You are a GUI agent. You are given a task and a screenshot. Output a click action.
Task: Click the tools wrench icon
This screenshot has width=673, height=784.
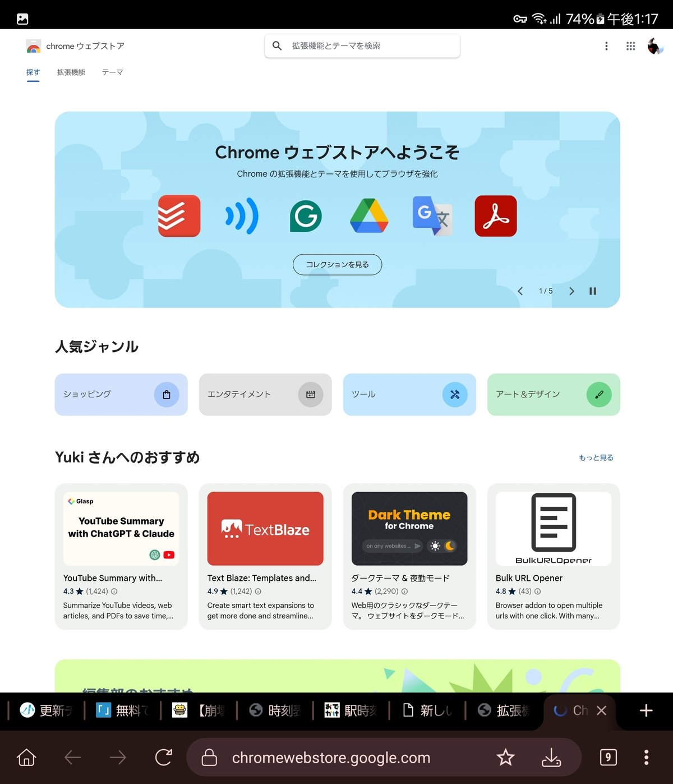pyautogui.click(x=455, y=395)
